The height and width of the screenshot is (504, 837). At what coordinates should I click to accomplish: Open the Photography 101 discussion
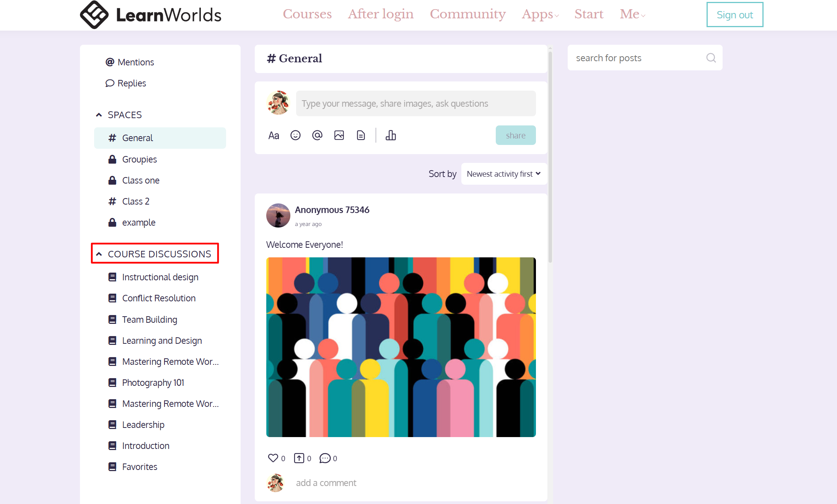tap(153, 382)
